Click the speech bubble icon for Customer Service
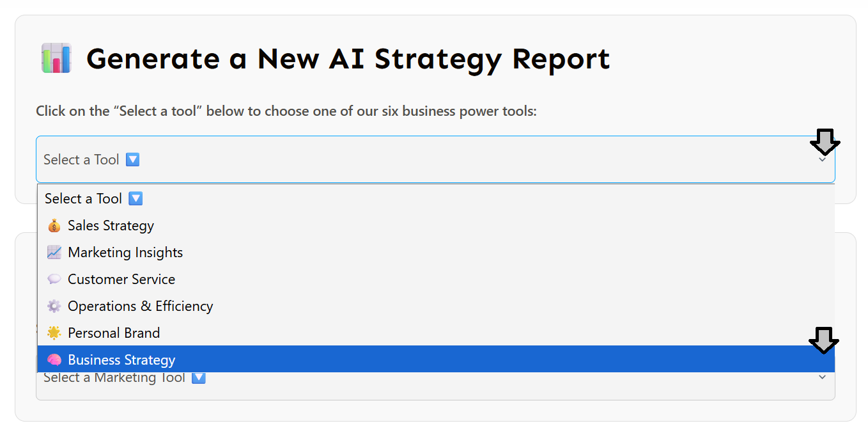Viewport: 868px width, 435px height. coord(54,280)
